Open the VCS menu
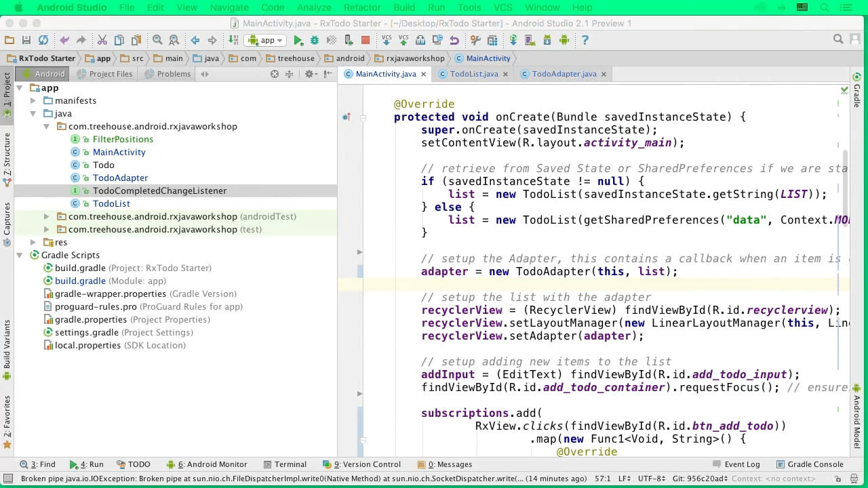The width and height of the screenshot is (868, 488). (502, 7)
